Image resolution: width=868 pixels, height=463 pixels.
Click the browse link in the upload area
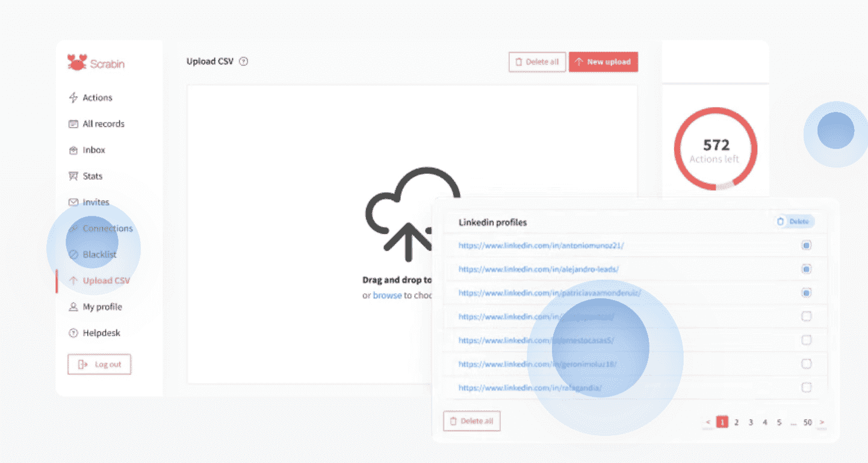[387, 295]
